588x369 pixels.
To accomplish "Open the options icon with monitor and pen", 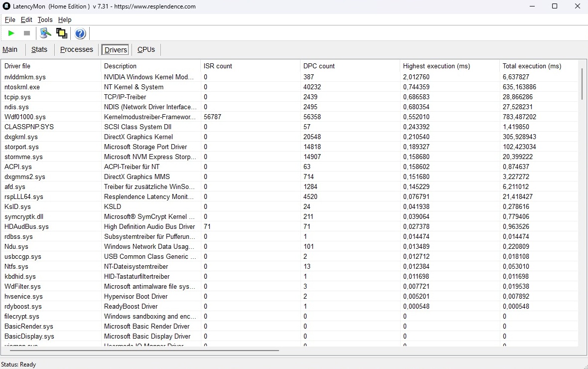I will [46, 33].
